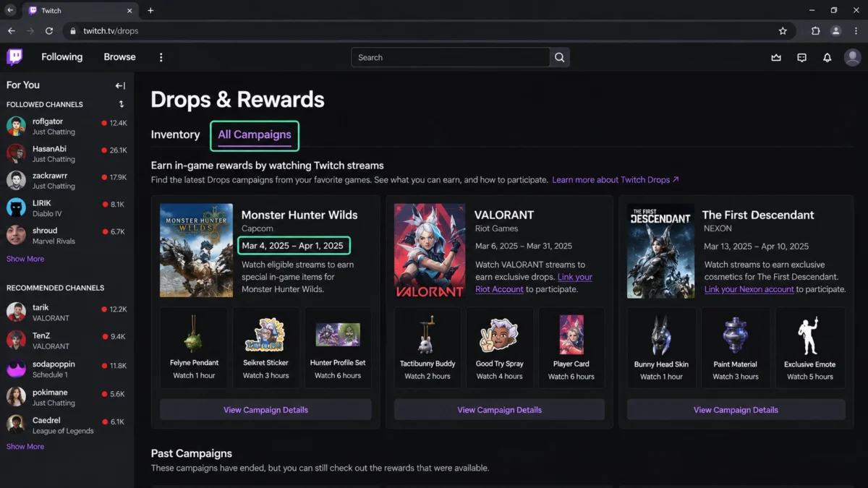Open the three-dot more menu beside Browse
Image resolution: width=868 pixels, height=488 pixels.
click(161, 57)
